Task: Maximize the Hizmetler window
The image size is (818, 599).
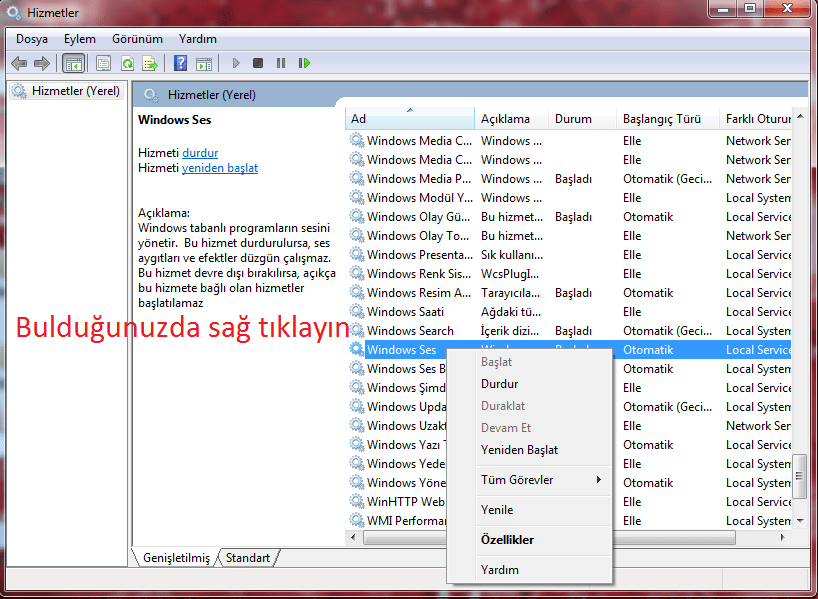Action: pos(750,9)
